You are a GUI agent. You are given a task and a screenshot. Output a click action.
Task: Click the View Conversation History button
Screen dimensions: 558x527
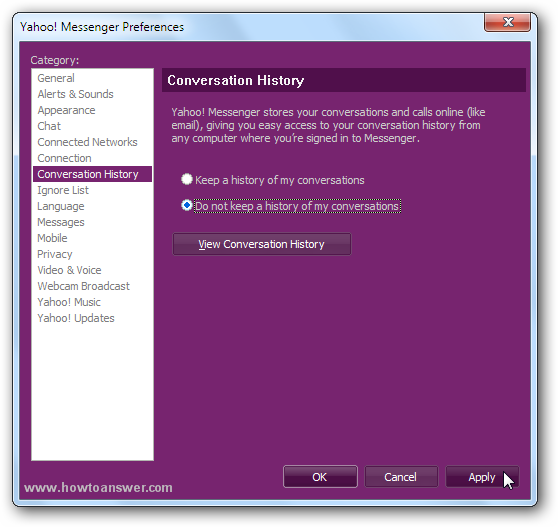point(262,244)
